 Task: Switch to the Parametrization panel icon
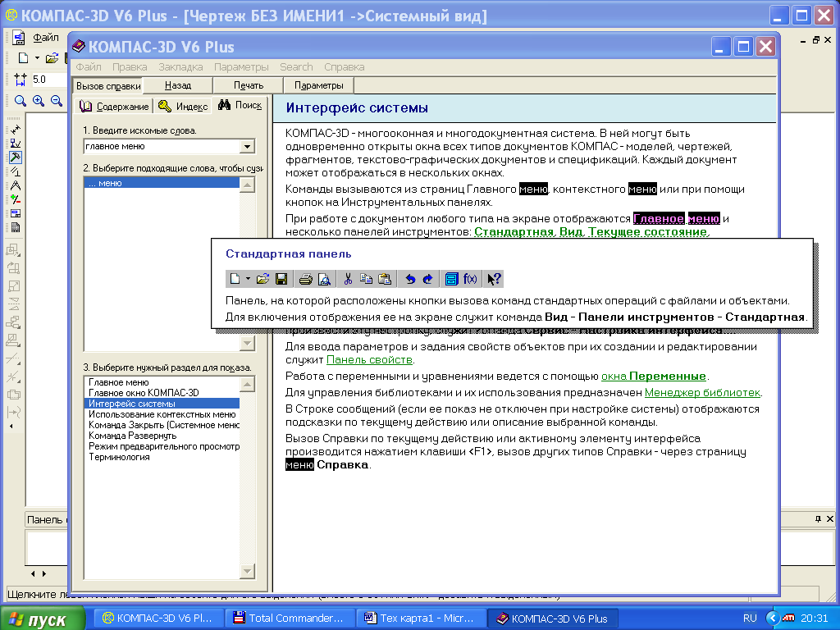tap(16, 171)
